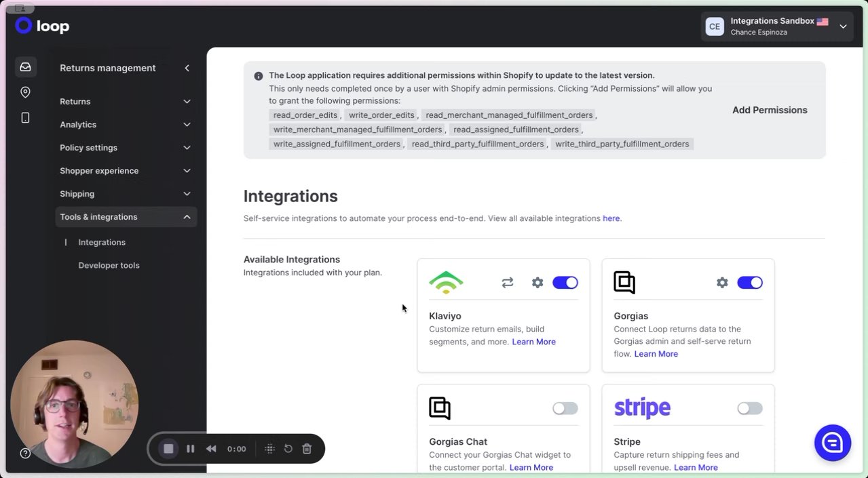Click Chance Espinoza user name
The width and height of the screenshot is (868, 478).
click(x=759, y=33)
